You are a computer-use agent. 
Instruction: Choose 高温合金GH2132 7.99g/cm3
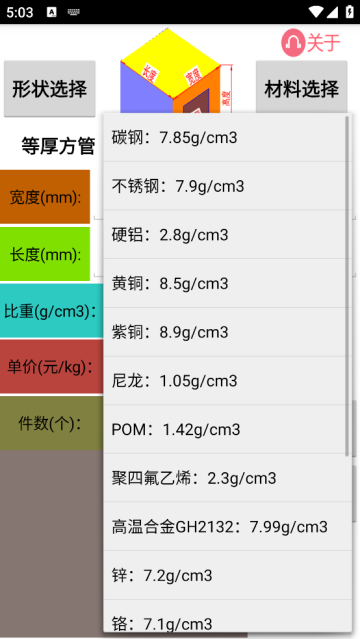pyautogui.click(x=227, y=527)
